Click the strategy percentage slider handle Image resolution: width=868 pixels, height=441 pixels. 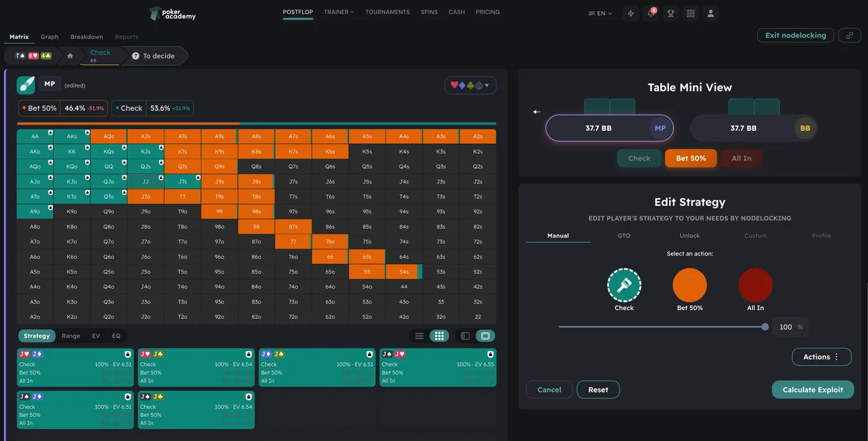[x=765, y=327]
